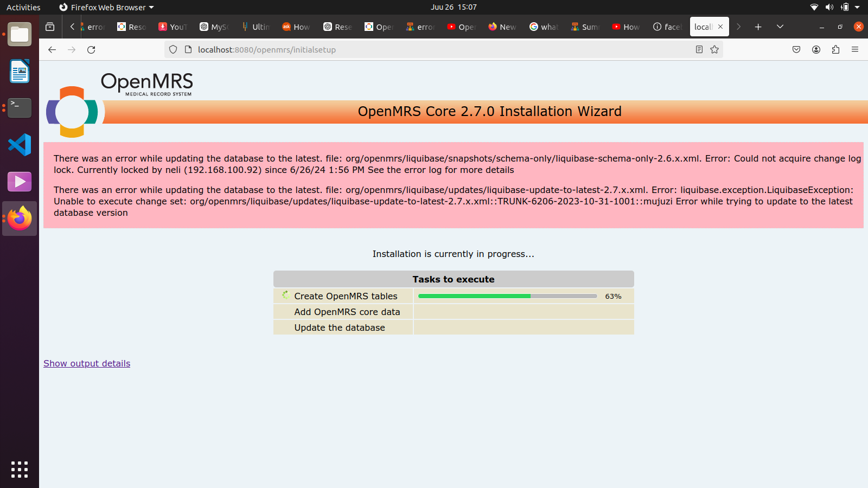
Task: Click the OpenMRS Core 2.7.0 Installation Wizard title
Action: coord(490,111)
